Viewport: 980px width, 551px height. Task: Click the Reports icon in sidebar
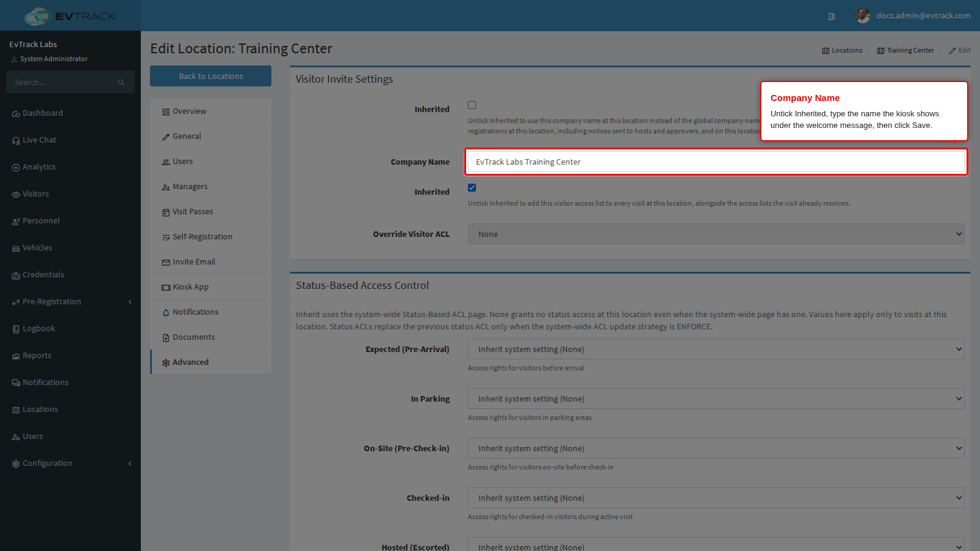pos(16,356)
